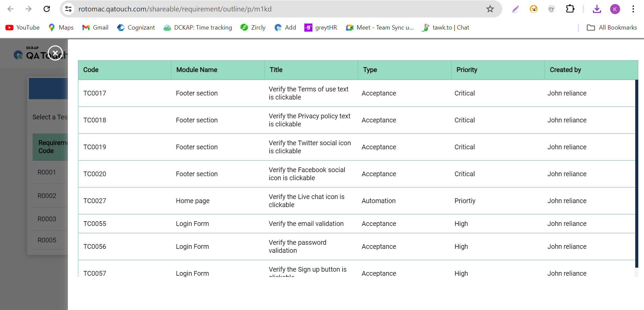Open the Extensions puzzle menu

coord(570,9)
